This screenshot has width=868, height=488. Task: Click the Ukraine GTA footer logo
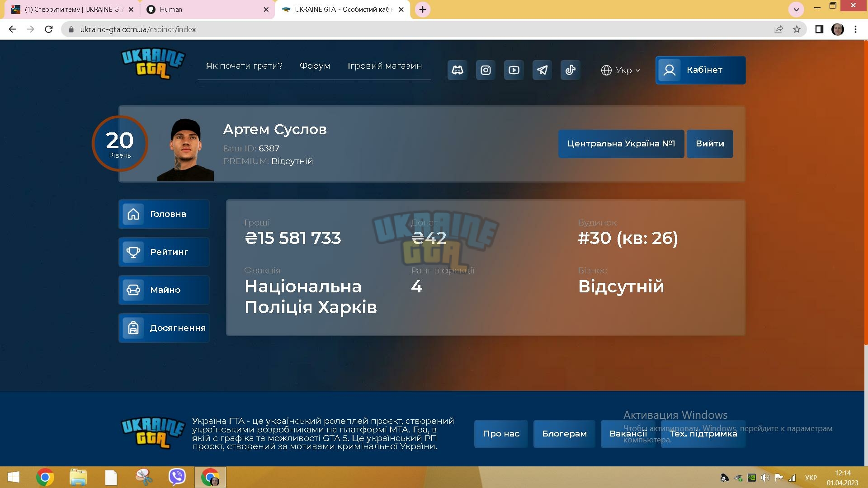coord(153,433)
